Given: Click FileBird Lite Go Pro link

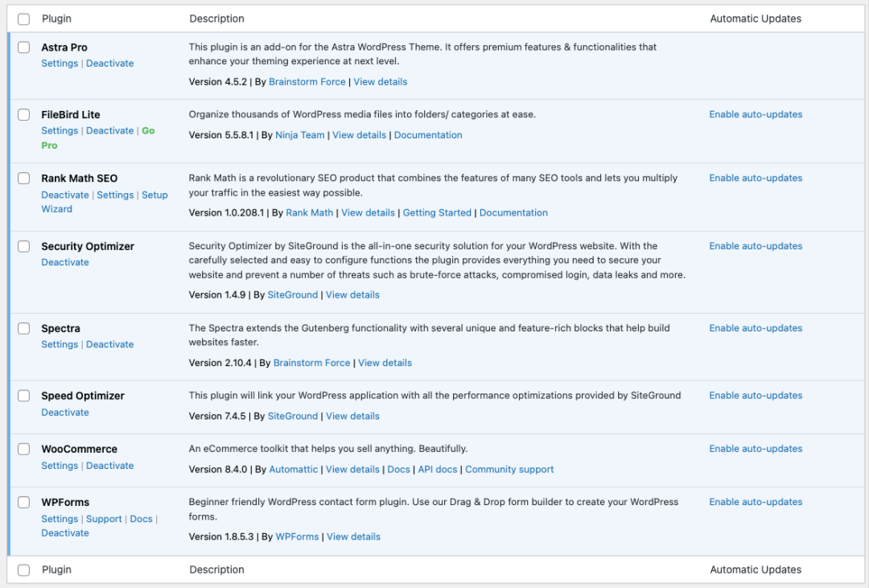Looking at the screenshot, I should point(98,138).
